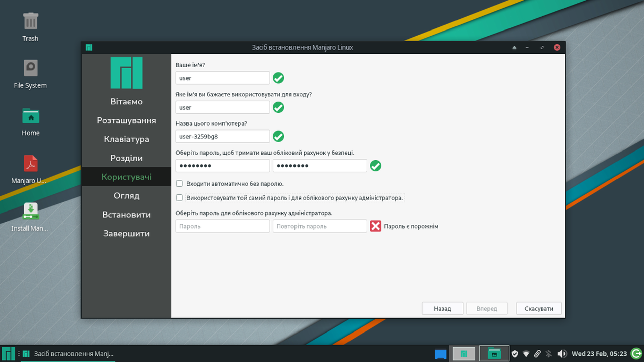Click the Вперед button
This screenshot has height=362, width=644.
(487, 308)
